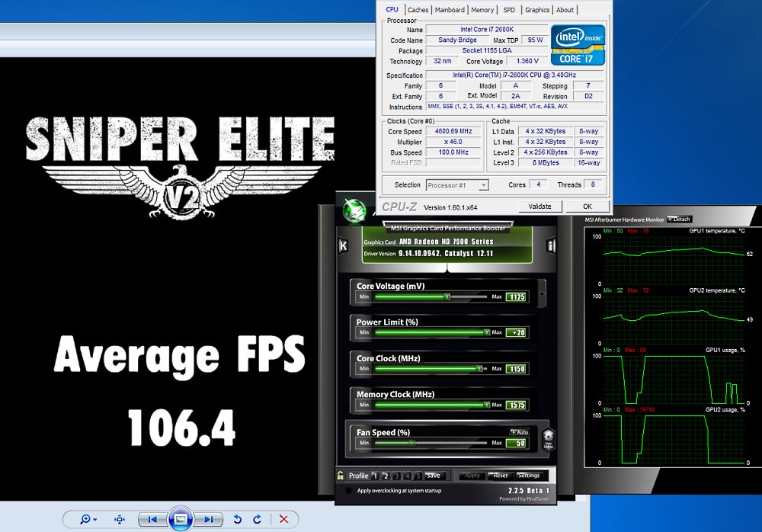This screenshot has width=762, height=532.
Task: Open Afterburner Settings
Action: (528, 476)
